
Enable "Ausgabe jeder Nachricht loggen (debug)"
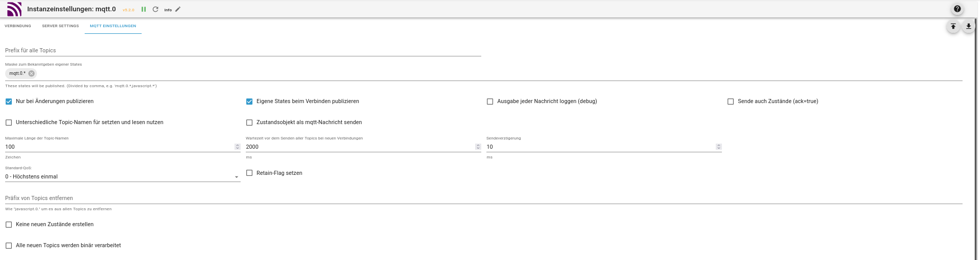(490, 102)
